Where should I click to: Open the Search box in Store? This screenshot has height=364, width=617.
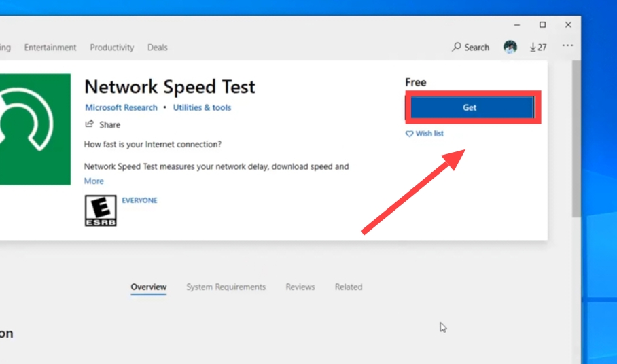click(x=471, y=47)
